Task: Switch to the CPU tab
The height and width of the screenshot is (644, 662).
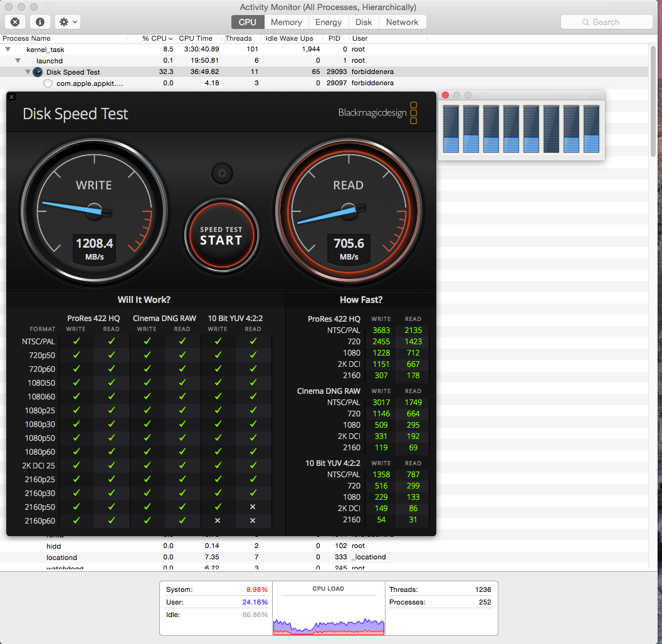Action: (248, 22)
